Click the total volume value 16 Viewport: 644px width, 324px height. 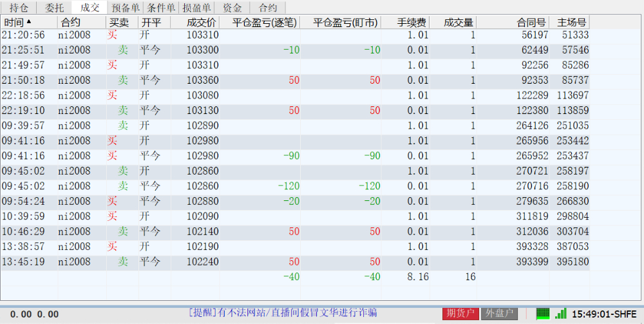tap(471, 277)
